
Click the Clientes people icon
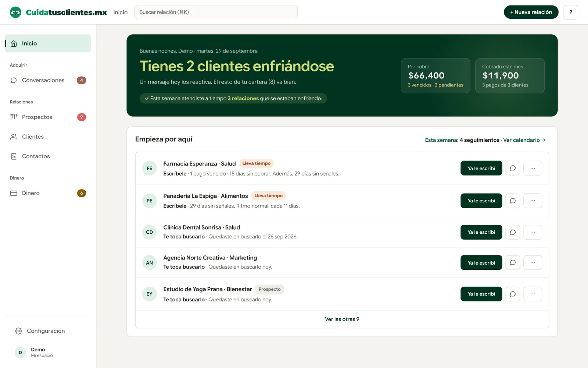pos(14,137)
